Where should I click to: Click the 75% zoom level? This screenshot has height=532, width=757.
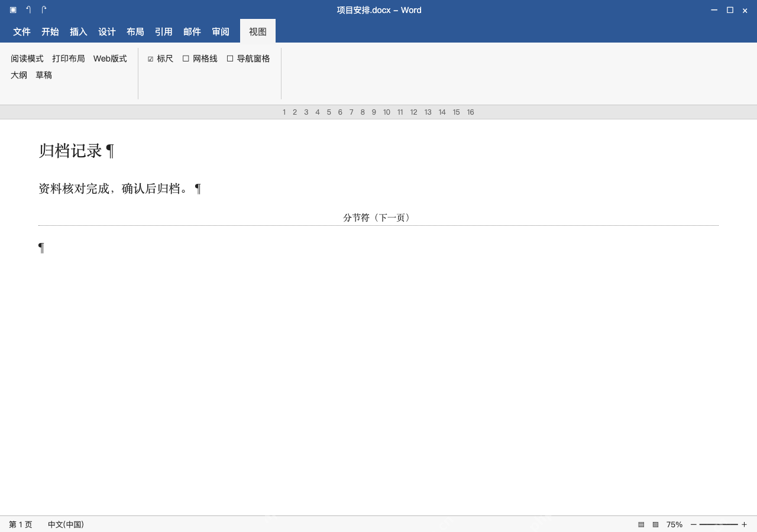click(674, 524)
